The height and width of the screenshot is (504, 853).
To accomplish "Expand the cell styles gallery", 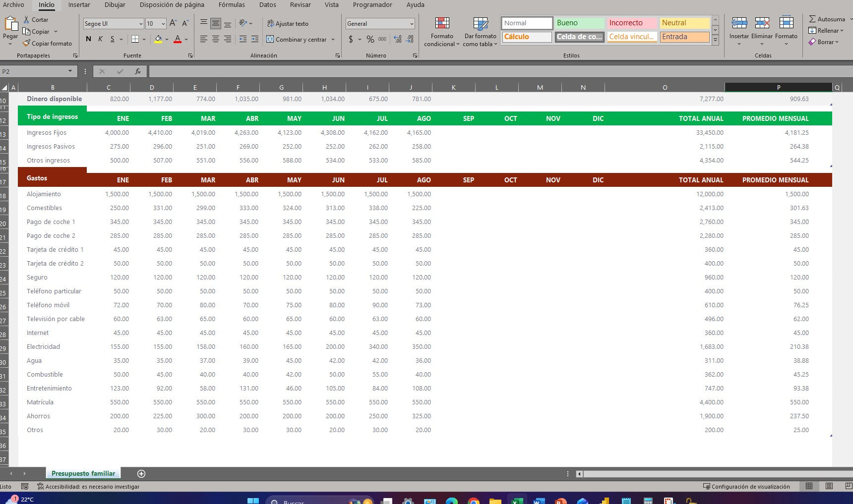I will (x=715, y=41).
